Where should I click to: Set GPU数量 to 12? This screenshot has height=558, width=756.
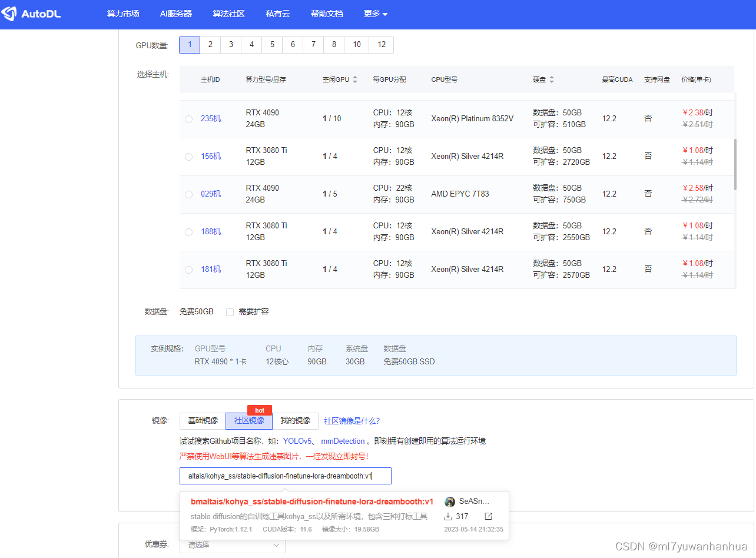pos(382,45)
